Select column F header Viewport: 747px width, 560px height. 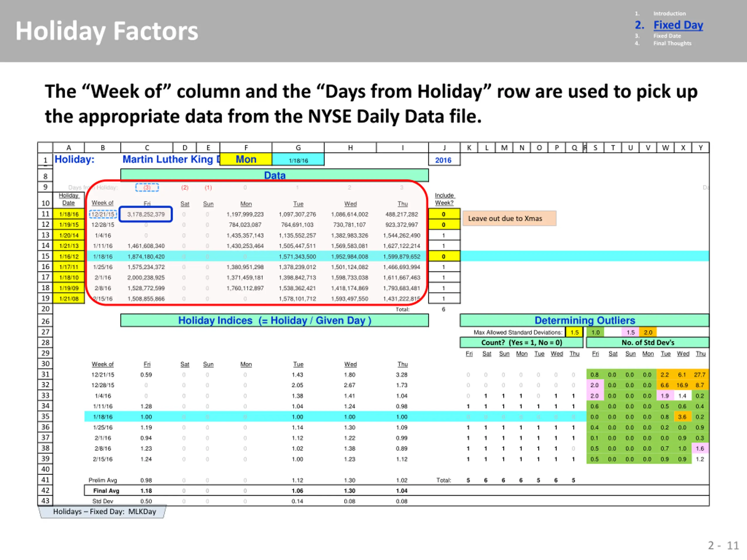pyautogui.click(x=246, y=148)
